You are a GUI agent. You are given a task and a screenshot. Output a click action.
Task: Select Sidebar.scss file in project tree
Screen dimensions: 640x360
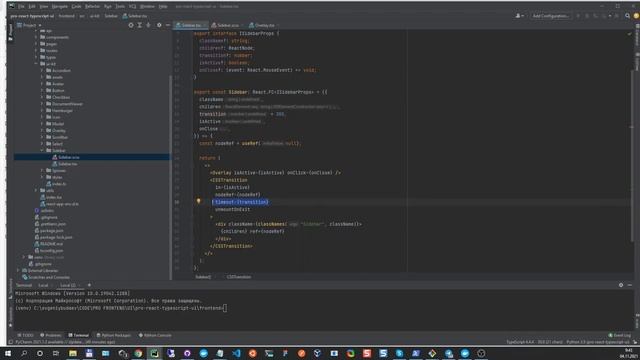tap(69, 157)
